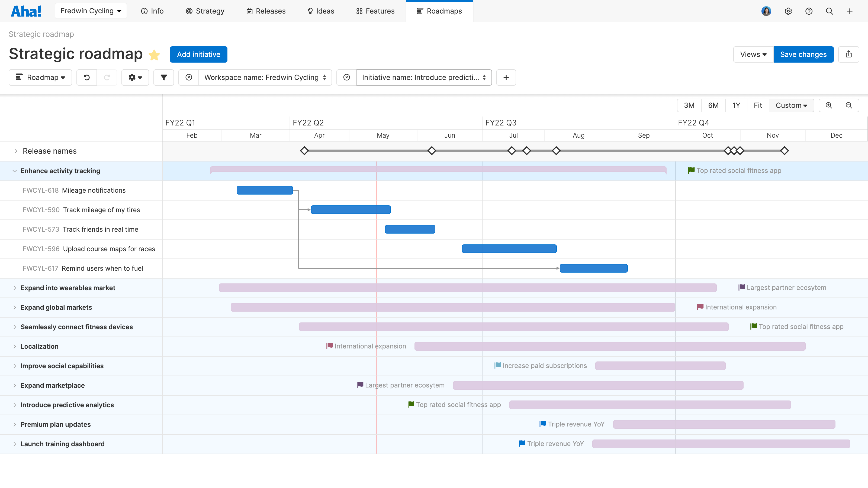Screen dimensions: 868x488
Task: Switch to the Features tab
Action: [x=375, y=11]
